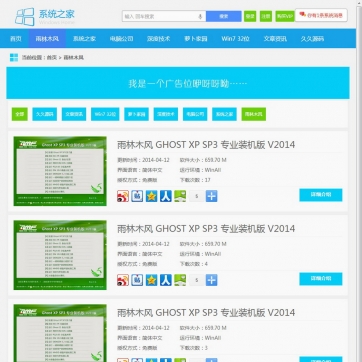
Task: Select the green 雨林木风 filter tag
Action: (254, 114)
